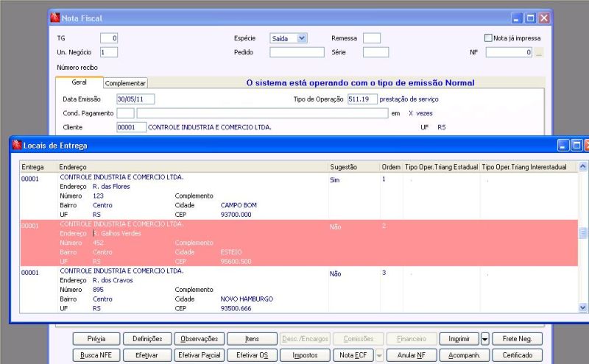Open the NF lookup ellipsis button
The image size is (589, 364).
click(539, 52)
